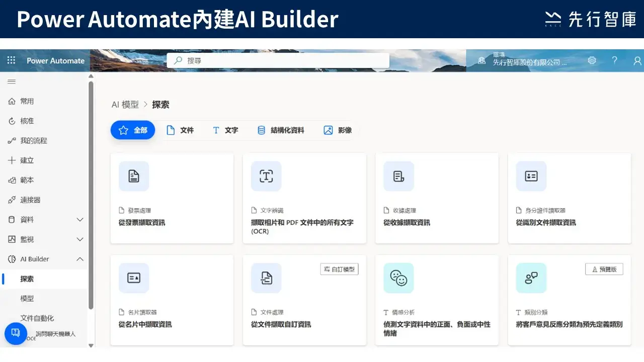The width and height of the screenshot is (644, 362).
Task: Click inside the 搜尋 search field
Action: tap(278, 61)
